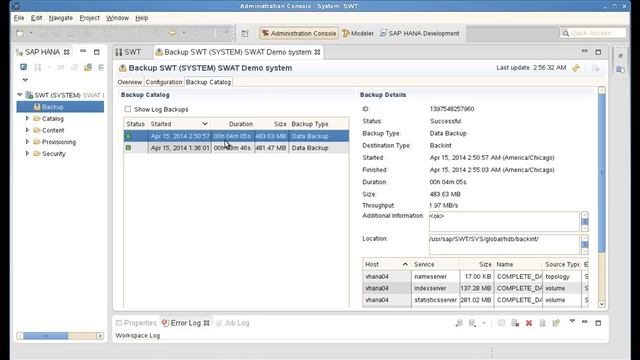Select the indexserver service row
Screen dimensions: 640x360
(476, 288)
